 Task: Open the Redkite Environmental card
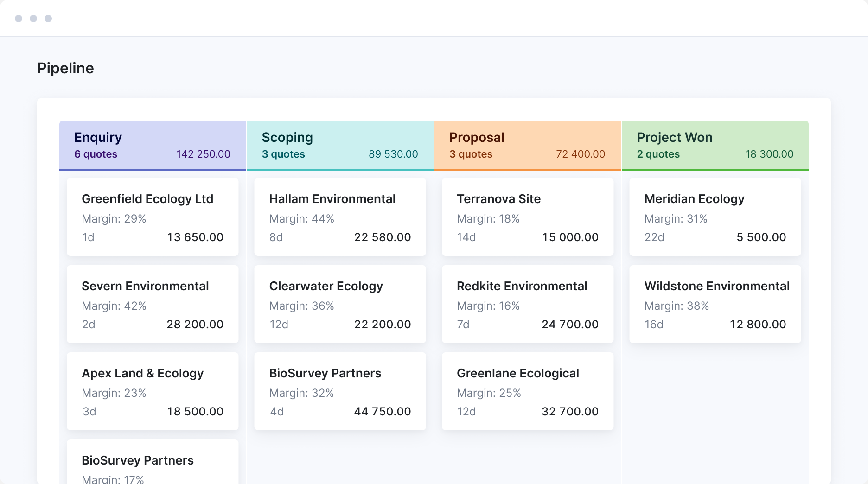pyautogui.click(x=527, y=304)
